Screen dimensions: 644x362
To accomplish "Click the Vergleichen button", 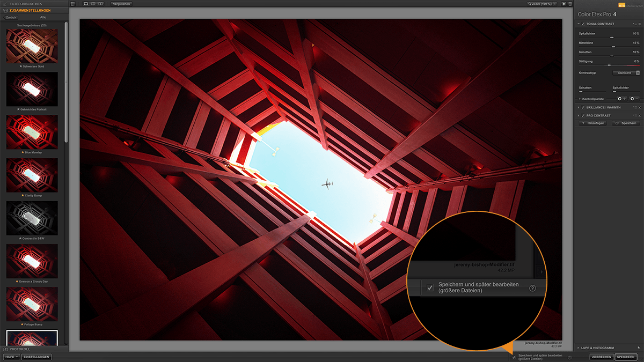I will click(x=122, y=4).
